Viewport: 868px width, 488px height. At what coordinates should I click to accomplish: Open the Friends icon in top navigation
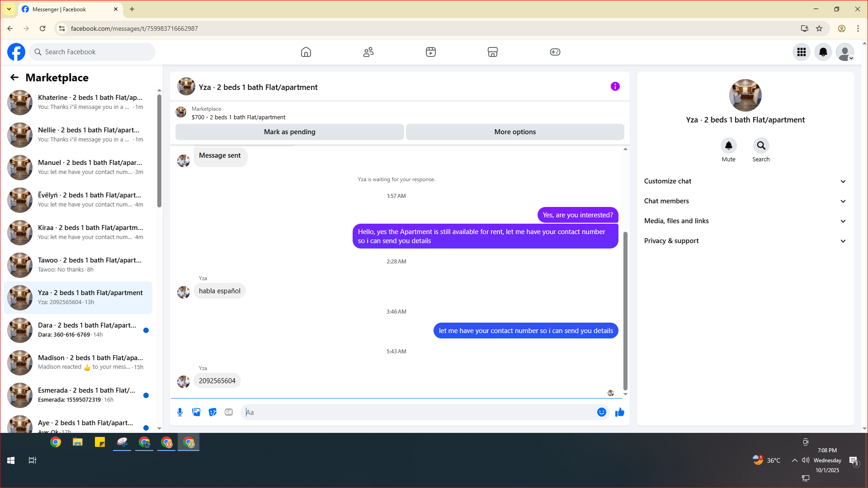coord(368,52)
